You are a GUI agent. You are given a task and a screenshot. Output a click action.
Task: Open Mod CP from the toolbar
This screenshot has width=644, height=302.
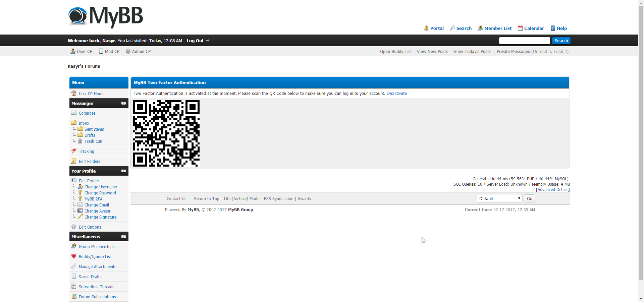point(109,51)
